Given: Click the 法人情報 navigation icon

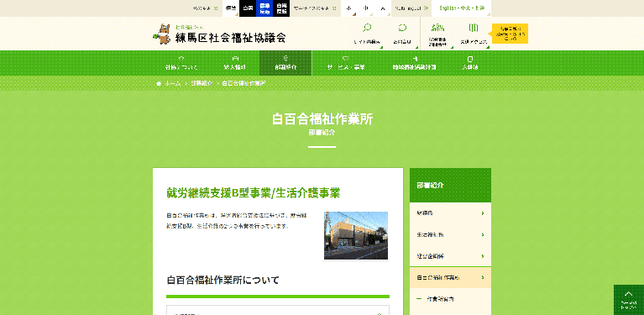Looking at the screenshot, I should pos(234,58).
